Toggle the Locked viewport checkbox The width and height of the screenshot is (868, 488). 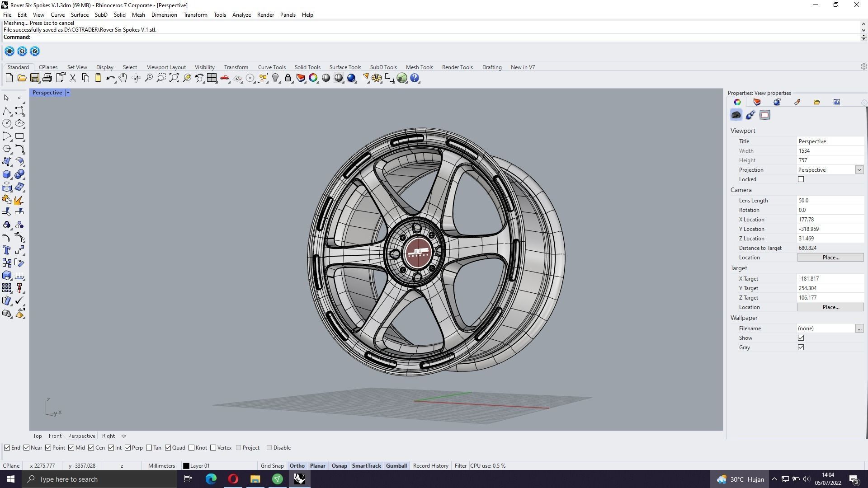(801, 179)
